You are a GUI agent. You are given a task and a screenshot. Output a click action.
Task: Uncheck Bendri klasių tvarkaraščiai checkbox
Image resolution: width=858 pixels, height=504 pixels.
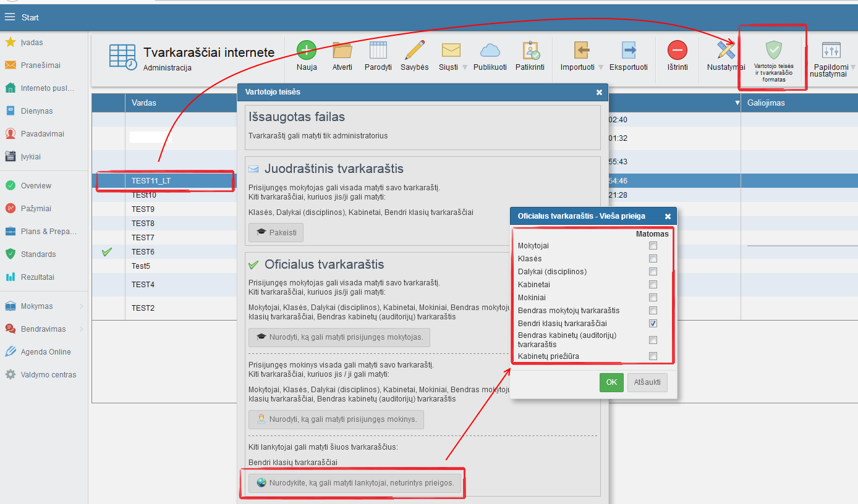[x=653, y=324]
